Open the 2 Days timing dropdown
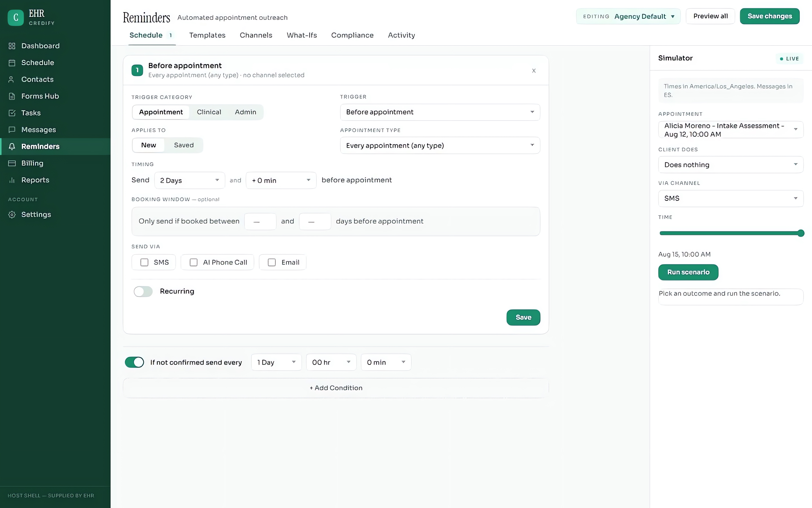812x508 pixels. tap(190, 180)
